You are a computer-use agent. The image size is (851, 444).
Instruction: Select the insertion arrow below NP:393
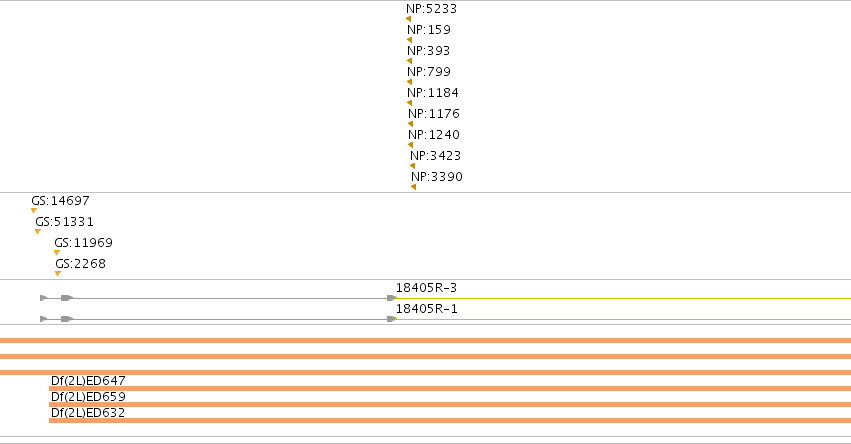409,61
